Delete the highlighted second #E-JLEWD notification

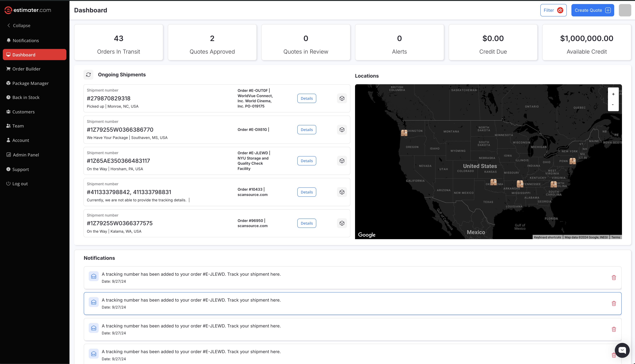(614, 303)
